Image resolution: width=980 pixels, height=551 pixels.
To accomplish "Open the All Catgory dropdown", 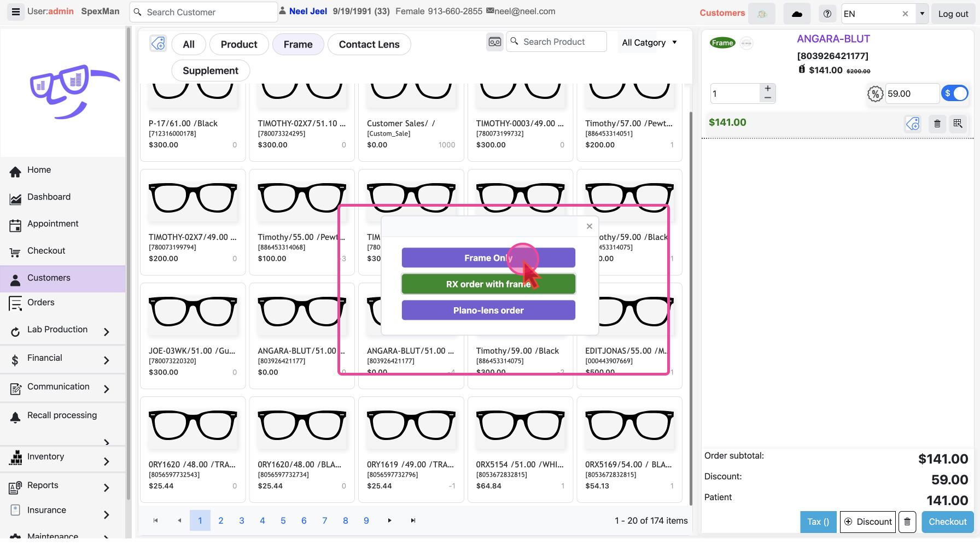I will pyautogui.click(x=649, y=43).
